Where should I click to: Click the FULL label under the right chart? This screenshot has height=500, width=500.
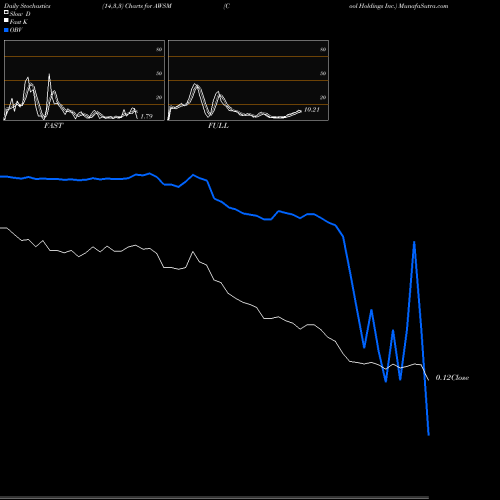click(x=218, y=126)
